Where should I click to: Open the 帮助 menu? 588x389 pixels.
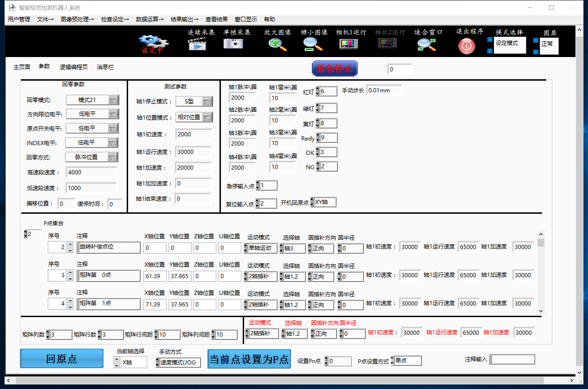coord(270,19)
